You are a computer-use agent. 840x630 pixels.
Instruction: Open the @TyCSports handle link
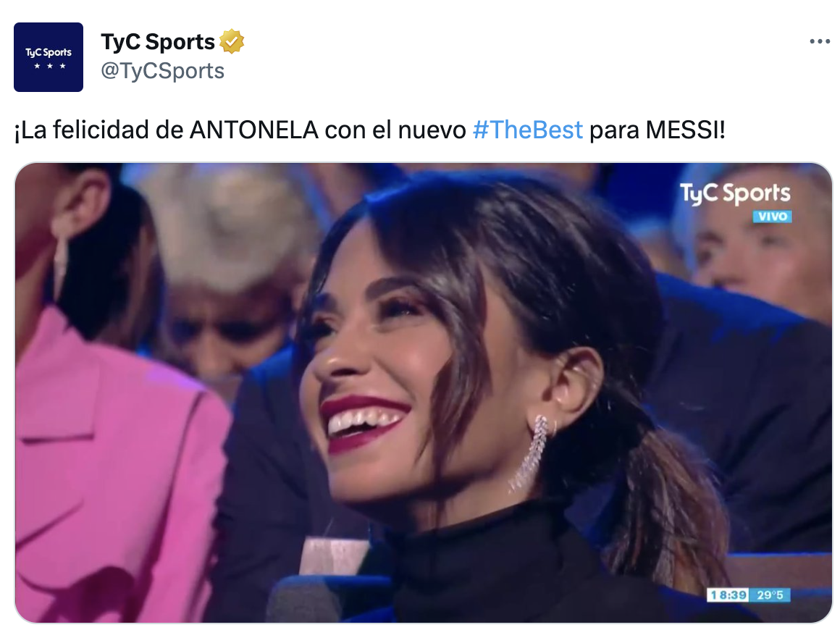coord(163,71)
